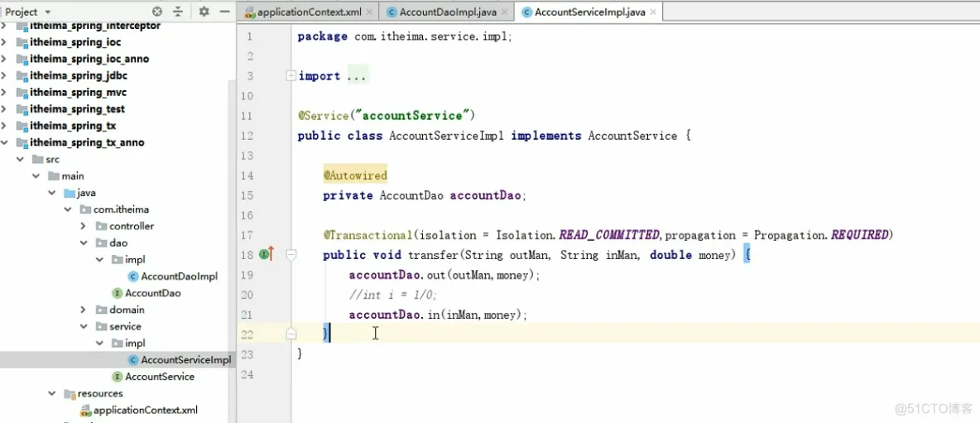Collapse itheima_spring_tx_anno module arrow
This screenshot has height=423, width=980.
tap(5, 142)
